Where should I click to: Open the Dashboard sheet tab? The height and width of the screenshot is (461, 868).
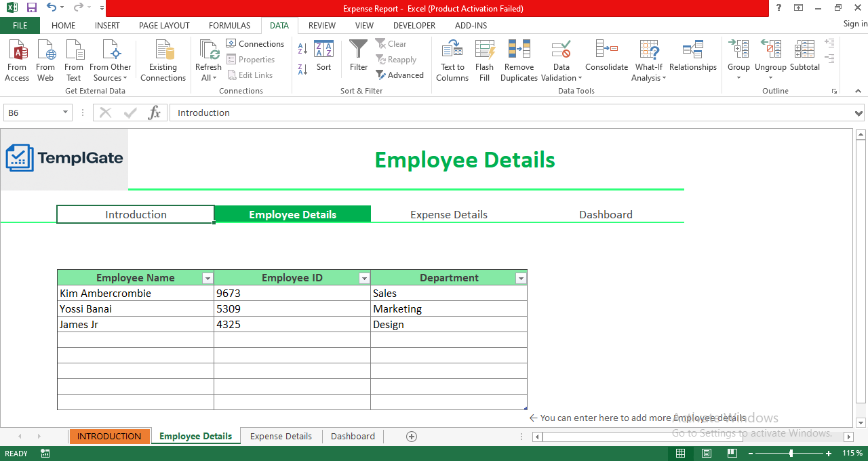tap(353, 436)
